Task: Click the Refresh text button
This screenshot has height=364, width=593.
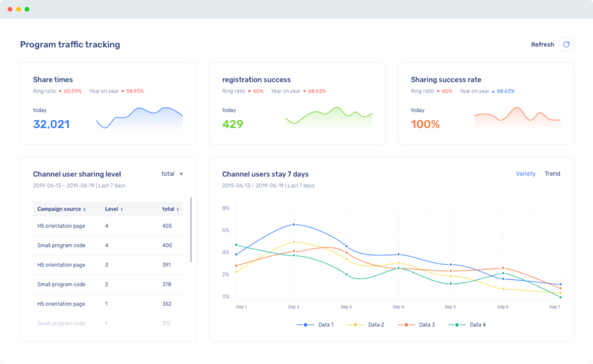Action: tap(542, 45)
